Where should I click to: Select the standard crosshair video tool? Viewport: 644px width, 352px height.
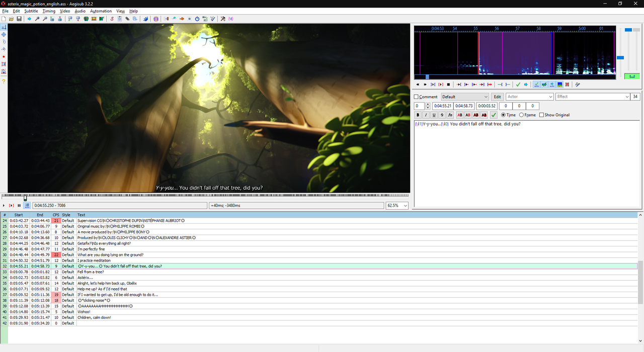4,27
